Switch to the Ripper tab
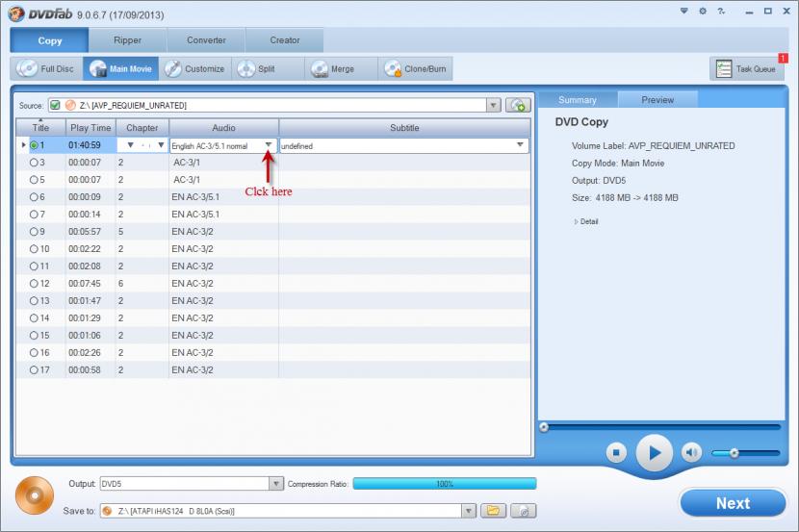The height and width of the screenshot is (532, 799). click(x=127, y=40)
